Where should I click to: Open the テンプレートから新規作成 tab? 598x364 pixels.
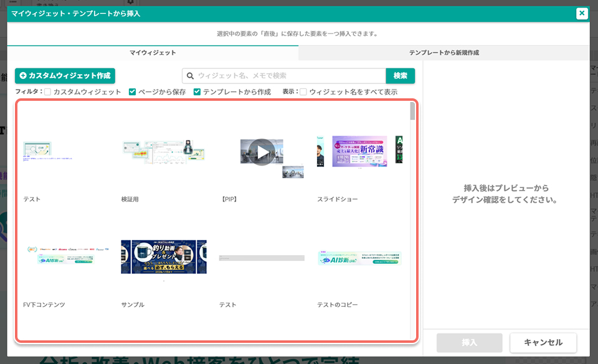[444, 52]
